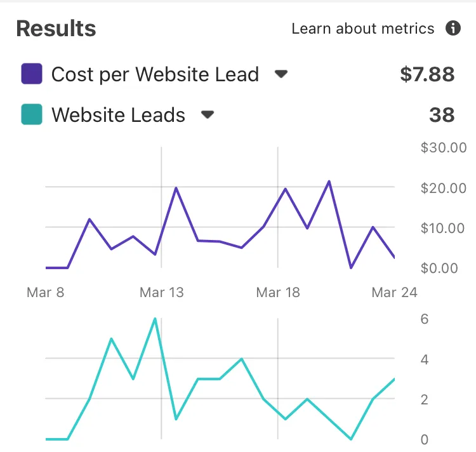Click the purple Cost per Website Lead swatch
476x452 pixels.
point(32,74)
